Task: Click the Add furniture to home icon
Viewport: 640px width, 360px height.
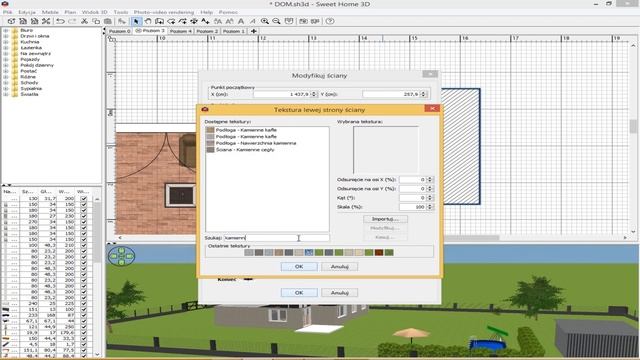Action: (x=122, y=21)
